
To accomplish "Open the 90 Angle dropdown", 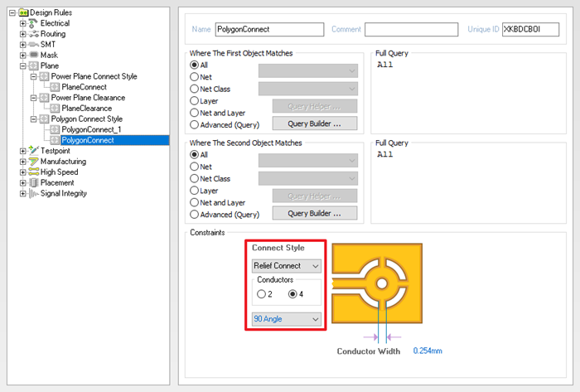I will pyautogui.click(x=287, y=319).
